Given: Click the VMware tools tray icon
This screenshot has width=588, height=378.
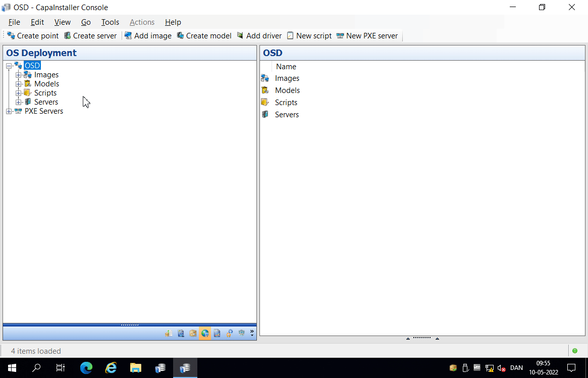Looking at the screenshot, I should point(477,367).
